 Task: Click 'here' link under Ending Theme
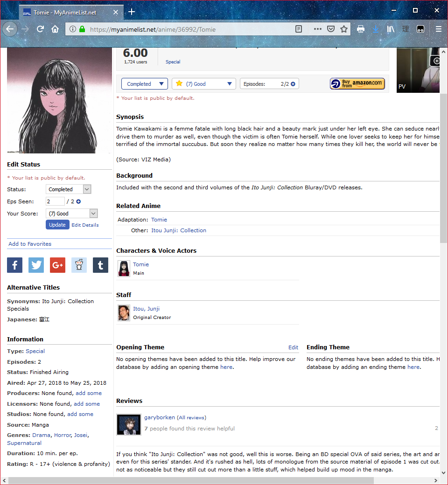pyautogui.click(x=413, y=367)
